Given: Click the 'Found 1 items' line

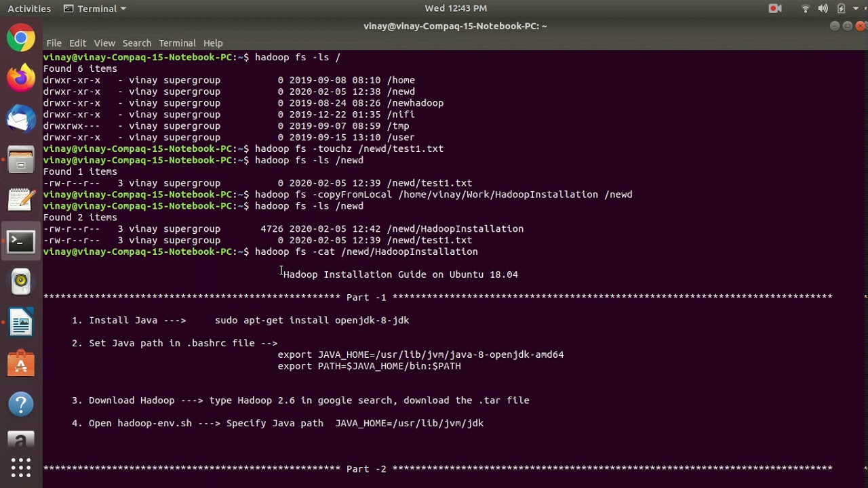Looking at the screenshot, I should (x=80, y=171).
